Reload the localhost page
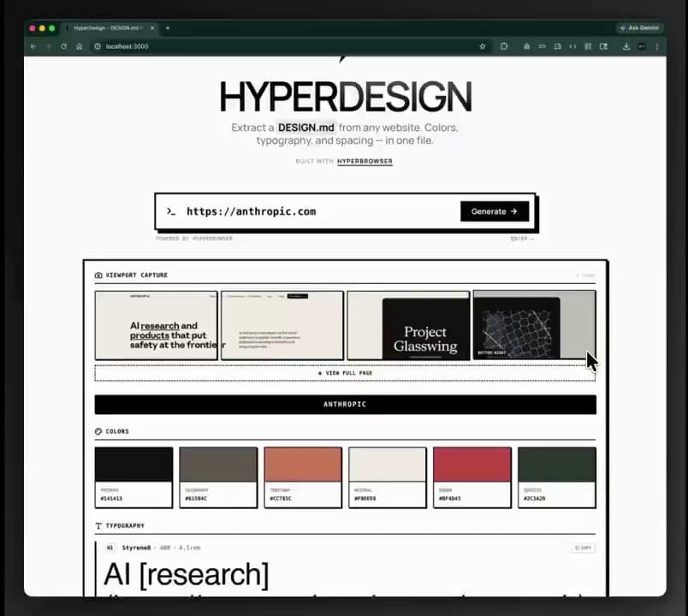Image resolution: width=688 pixels, height=616 pixels. tap(63, 46)
